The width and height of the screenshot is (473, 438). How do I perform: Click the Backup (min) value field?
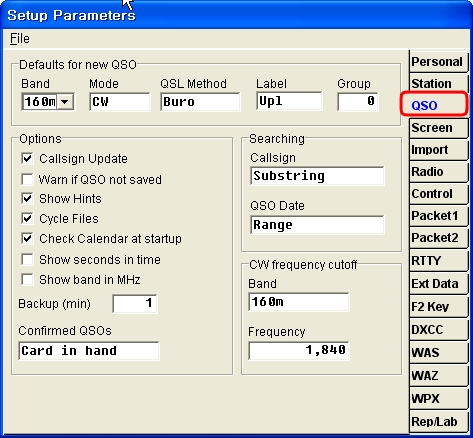coord(135,303)
